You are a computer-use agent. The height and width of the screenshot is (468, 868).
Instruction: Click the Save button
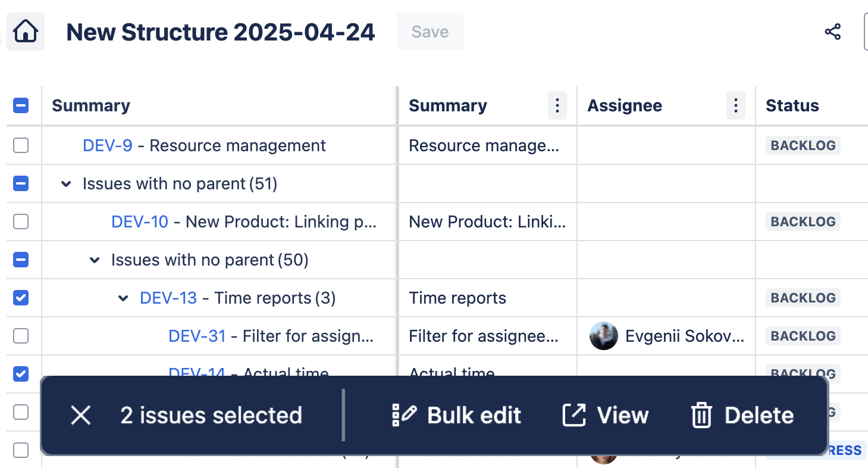430,32
